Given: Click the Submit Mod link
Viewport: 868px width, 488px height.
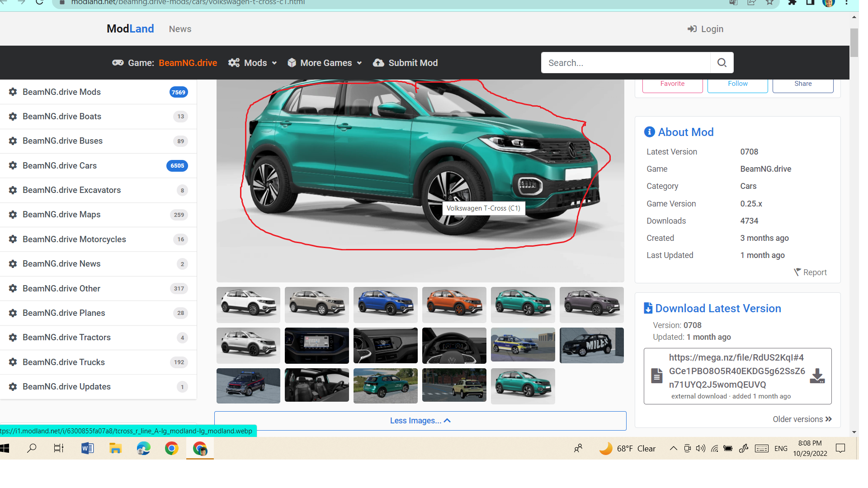Looking at the screenshot, I should tap(405, 63).
